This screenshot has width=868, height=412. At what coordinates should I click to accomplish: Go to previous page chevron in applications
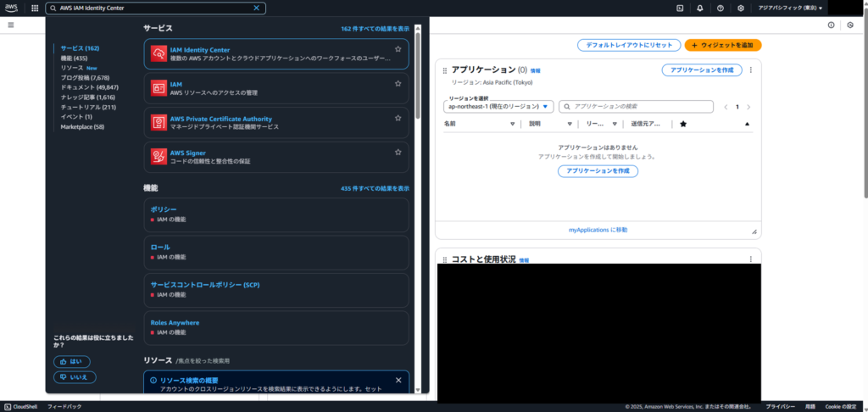click(x=726, y=107)
